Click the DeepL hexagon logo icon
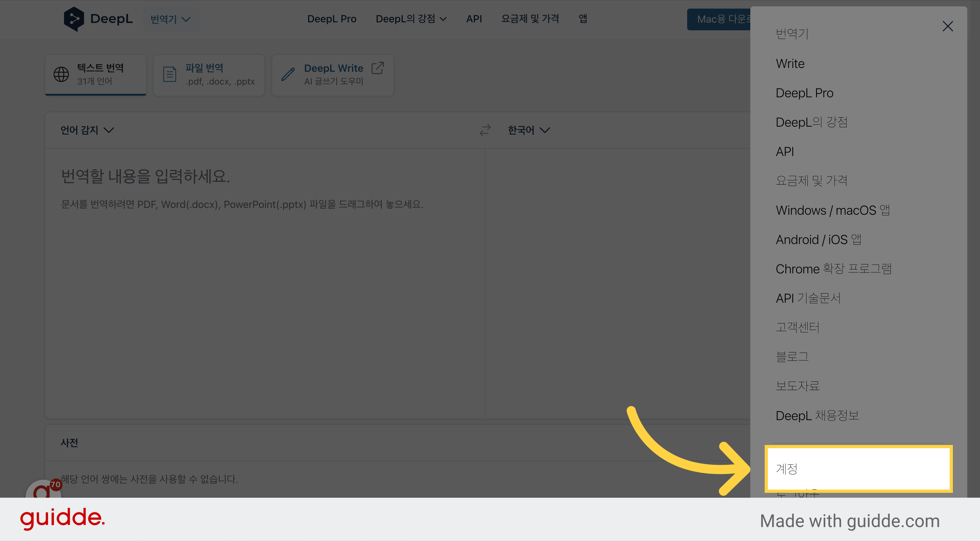 [74, 19]
